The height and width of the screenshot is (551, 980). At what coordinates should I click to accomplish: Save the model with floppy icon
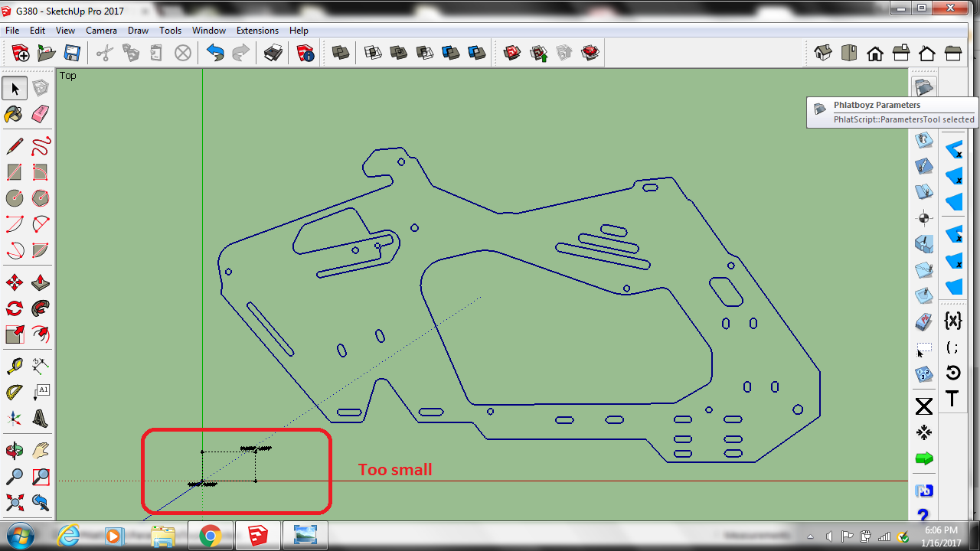click(72, 53)
